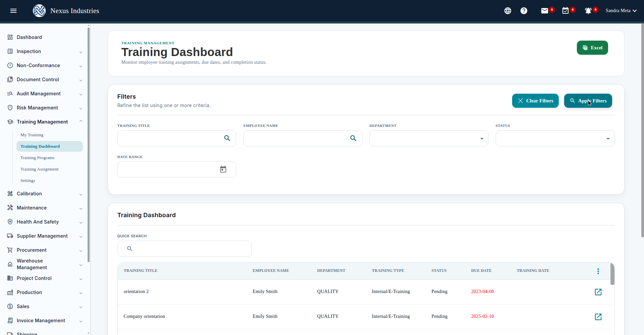Go to My Training page

tap(32, 135)
